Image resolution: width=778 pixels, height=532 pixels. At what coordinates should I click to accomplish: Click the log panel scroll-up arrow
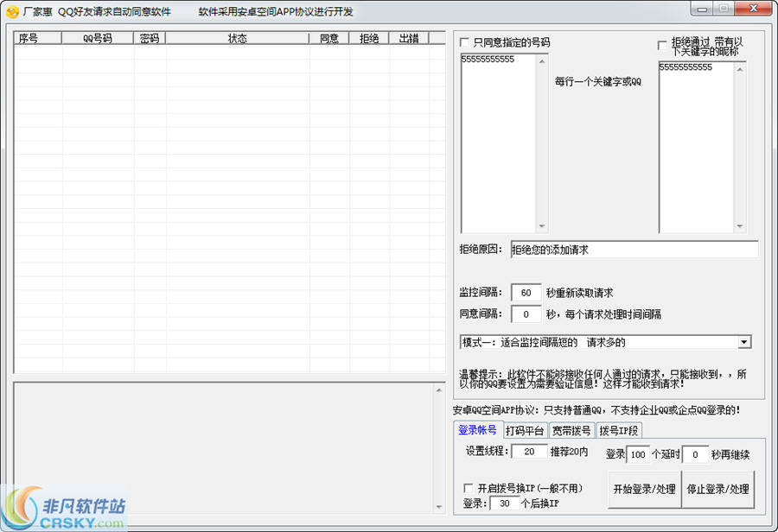coord(438,390)
